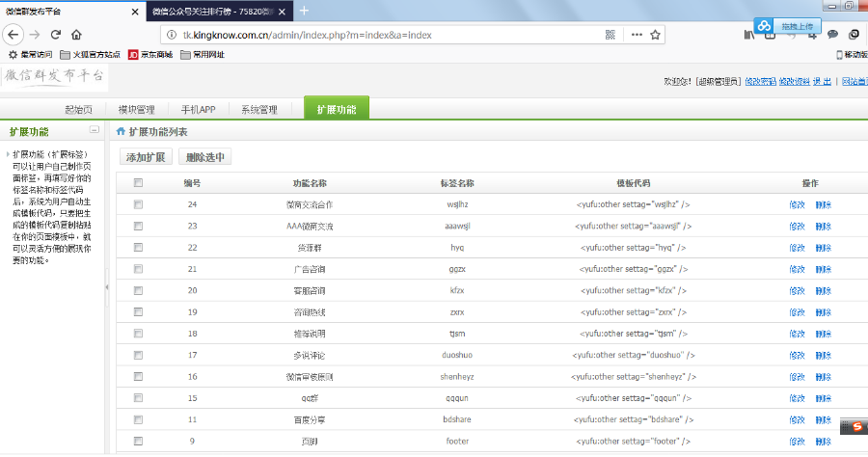Open the browser home page icon

[76, 35]
